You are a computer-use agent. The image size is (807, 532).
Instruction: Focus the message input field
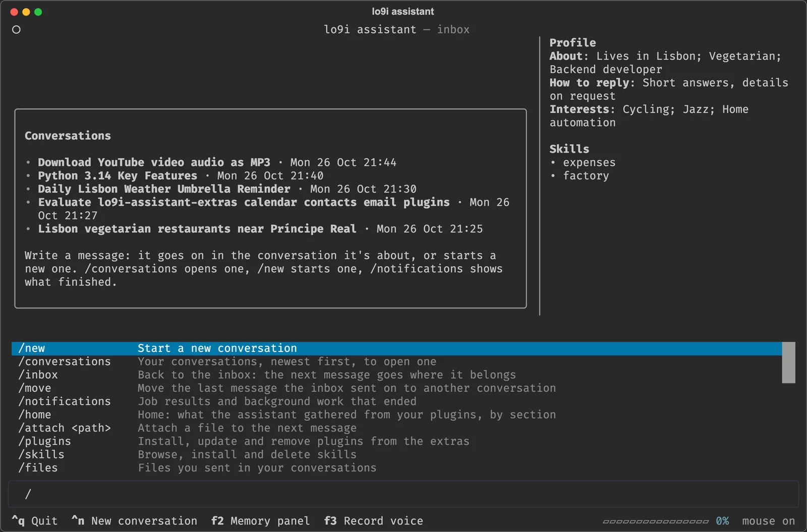click(403, 494)
